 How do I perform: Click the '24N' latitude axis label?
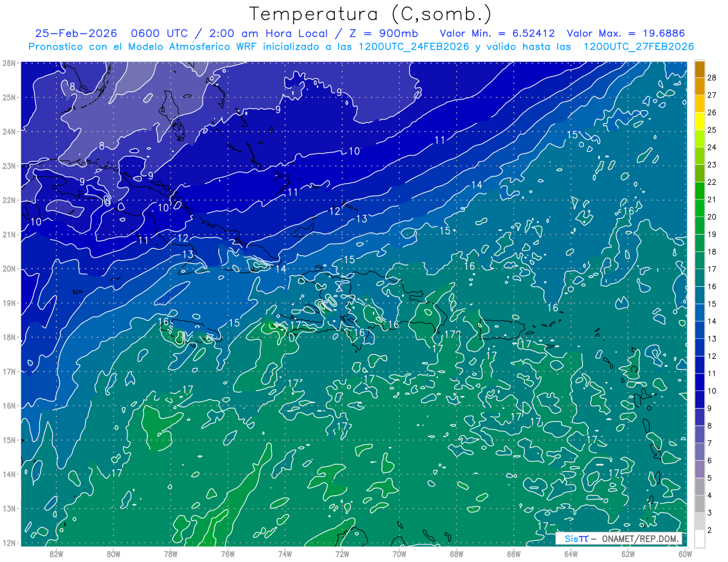(9, 132)
